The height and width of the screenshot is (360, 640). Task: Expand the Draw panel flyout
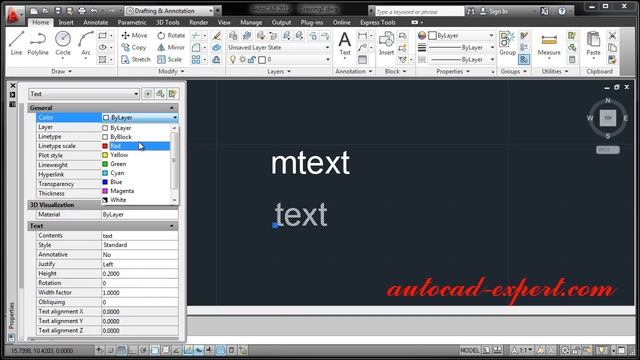click(62, 71)
